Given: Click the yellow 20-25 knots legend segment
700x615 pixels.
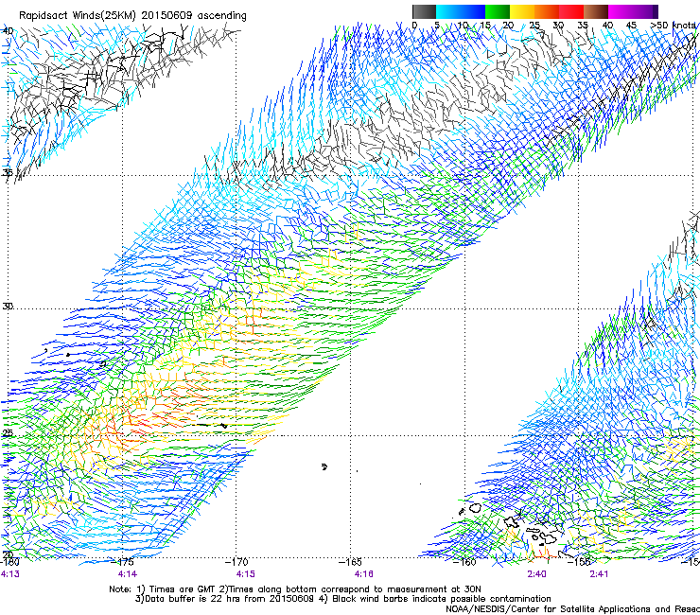Looking at the screenshot, I should pos(522,11).
